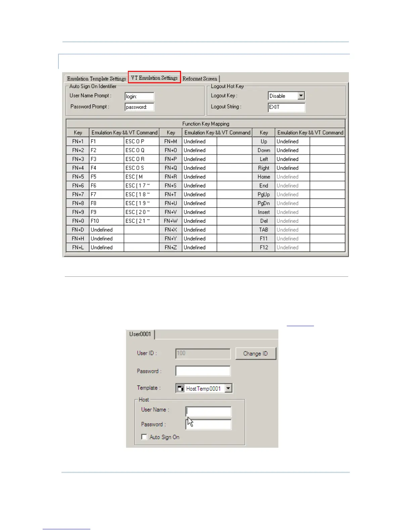Click the Host User Name field
411x532 pixels.
(x=209, y=412)
